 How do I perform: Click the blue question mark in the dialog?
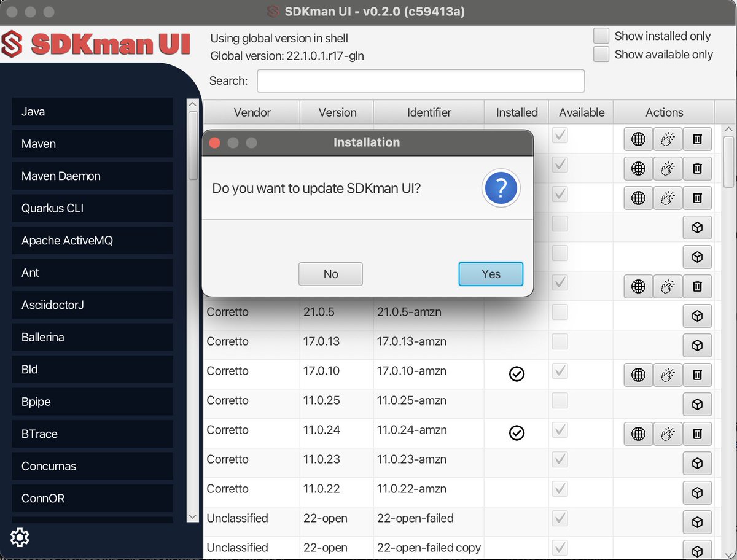(501, 189)
